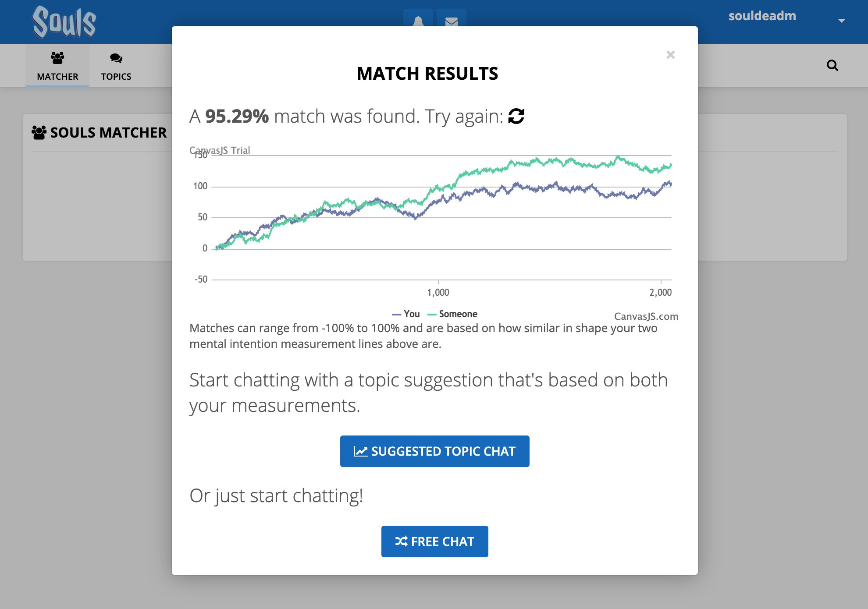
Task: Click the Matcher tab group icon
Action: click(x=57, y=57)
